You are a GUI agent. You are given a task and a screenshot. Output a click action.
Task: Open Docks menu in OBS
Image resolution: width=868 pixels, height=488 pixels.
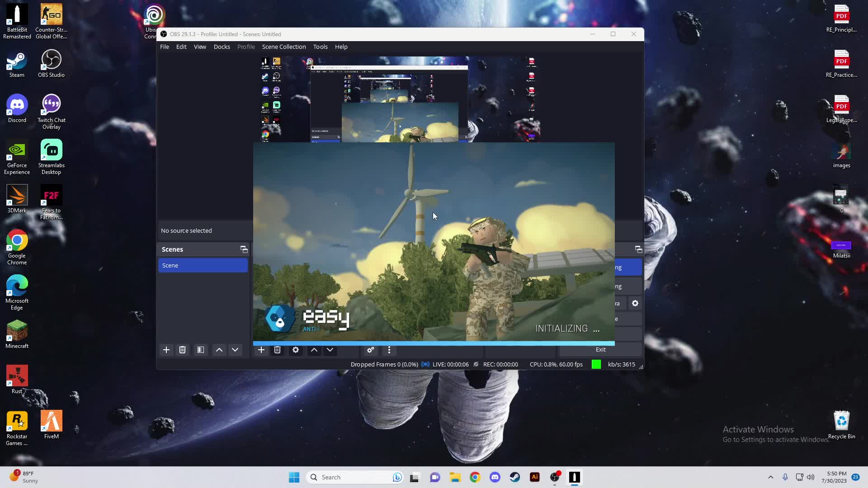(x=222, y=47)
